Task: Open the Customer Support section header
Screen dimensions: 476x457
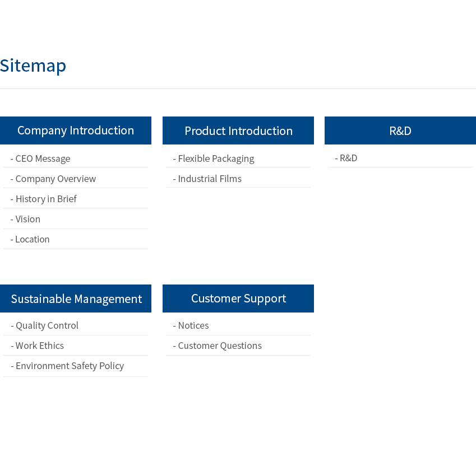Action: 238,299
